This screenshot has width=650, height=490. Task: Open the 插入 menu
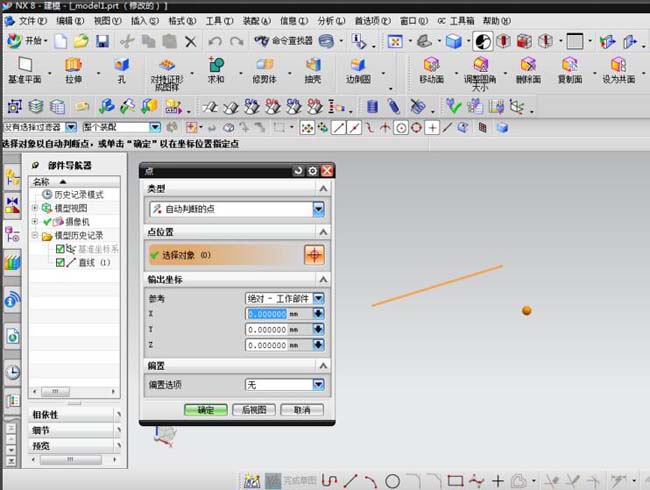click(x=144, y=20)
